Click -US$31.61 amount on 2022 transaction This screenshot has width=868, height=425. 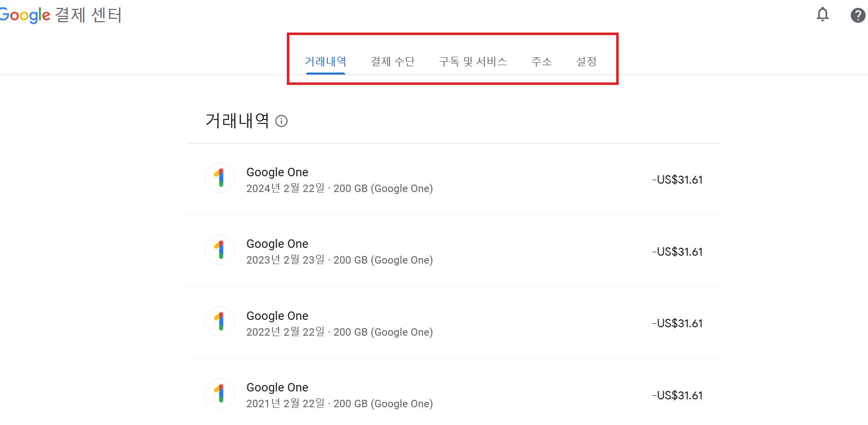pos(677,323)
